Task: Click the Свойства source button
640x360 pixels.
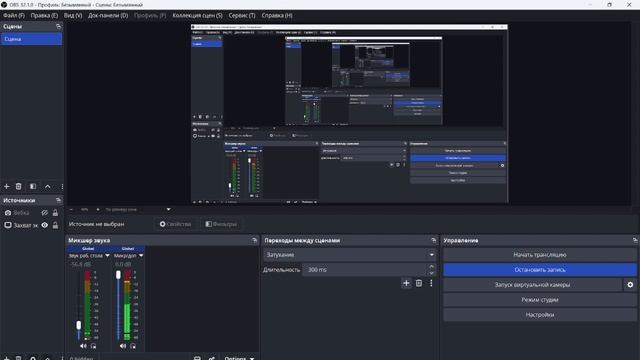Action: (x=176, y=224)
